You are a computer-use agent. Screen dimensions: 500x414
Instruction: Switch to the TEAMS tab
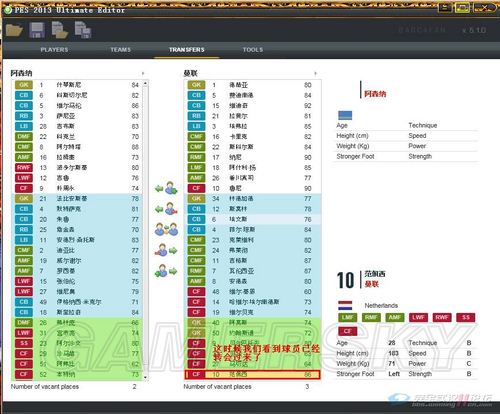pyautogui.click(x=120, y=50)
